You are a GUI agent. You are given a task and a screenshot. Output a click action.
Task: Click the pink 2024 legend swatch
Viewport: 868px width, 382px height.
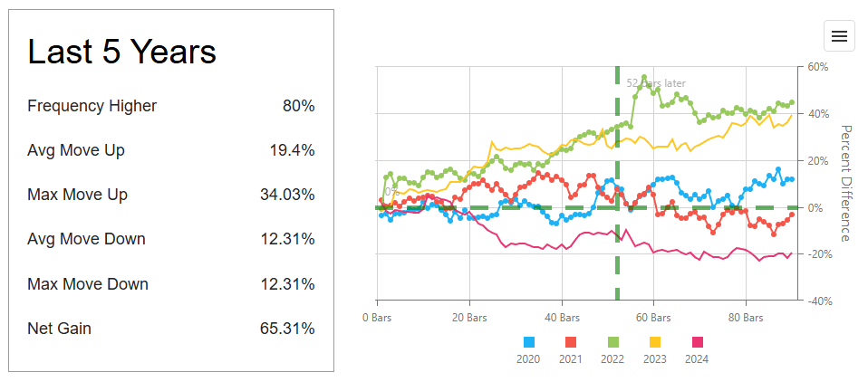[698, 342]
